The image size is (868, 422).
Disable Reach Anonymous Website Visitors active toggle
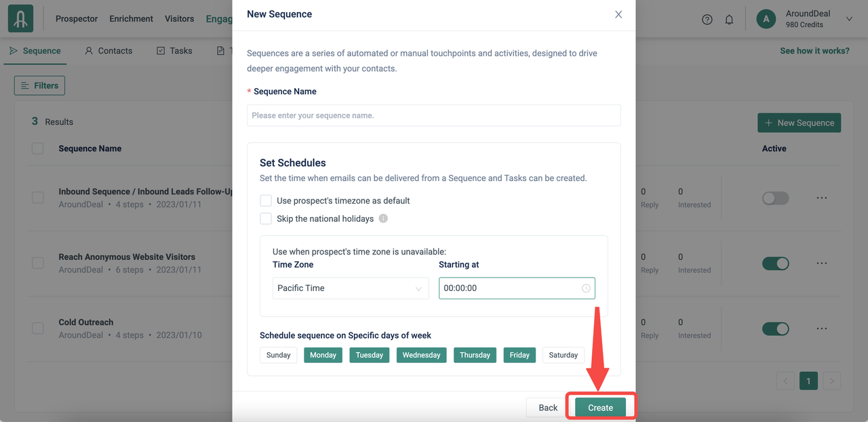[x=776, y=263]
